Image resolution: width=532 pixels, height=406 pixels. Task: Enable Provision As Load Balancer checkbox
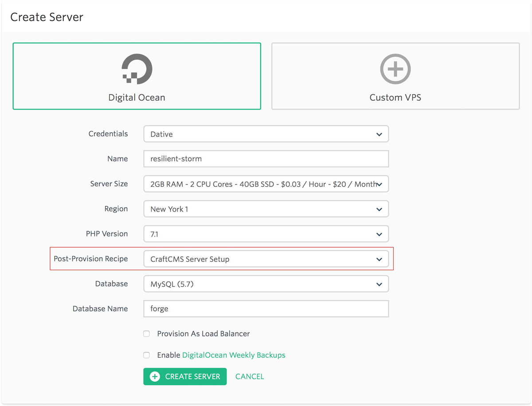coord(146,334)
